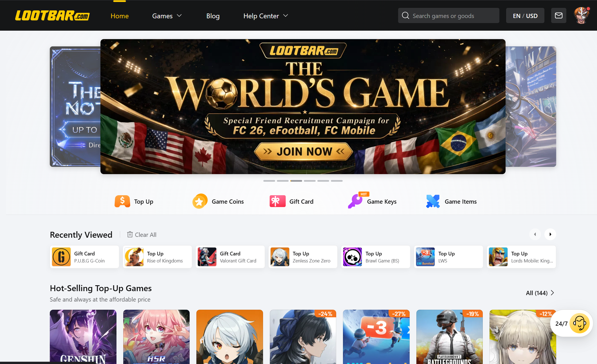The height and width of the screenshot is (364, 597).
Task: Click the Lords Mobile game icon
Action: 498,257
